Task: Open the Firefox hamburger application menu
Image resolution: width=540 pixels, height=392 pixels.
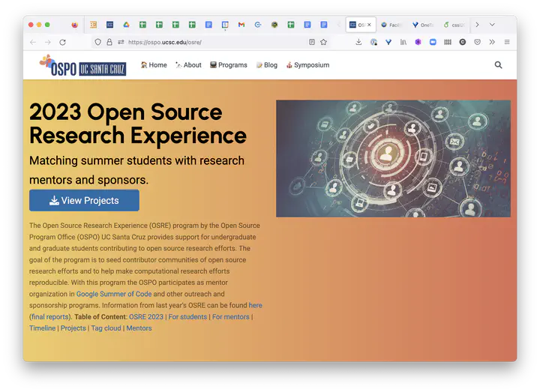Action: coord(507,43)
